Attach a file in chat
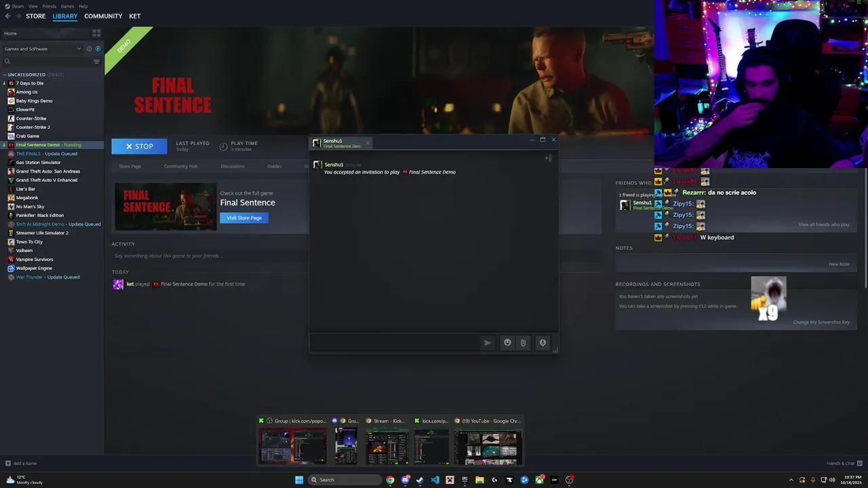This screenshot has width=868, height=488. tap(523, 343)
